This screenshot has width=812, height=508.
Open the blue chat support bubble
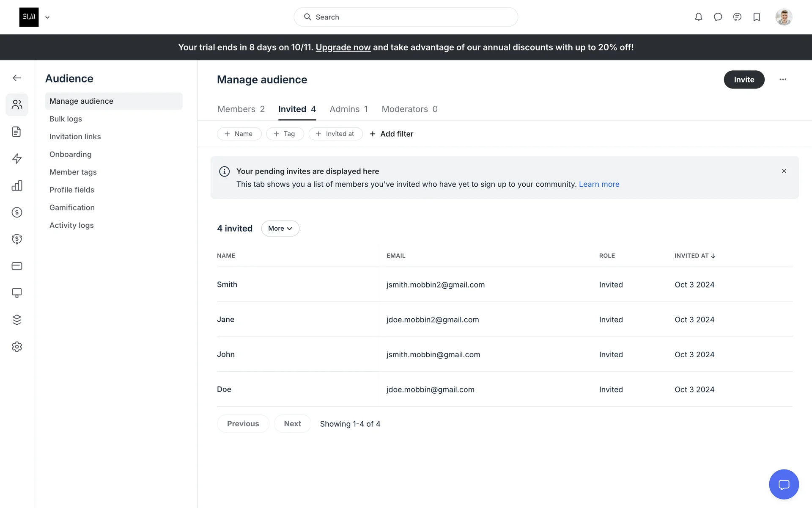click(x=784, y=484)
